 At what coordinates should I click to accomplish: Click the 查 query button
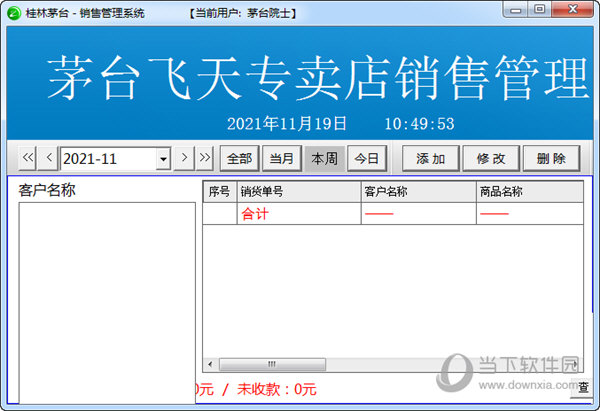pos(583,387)
